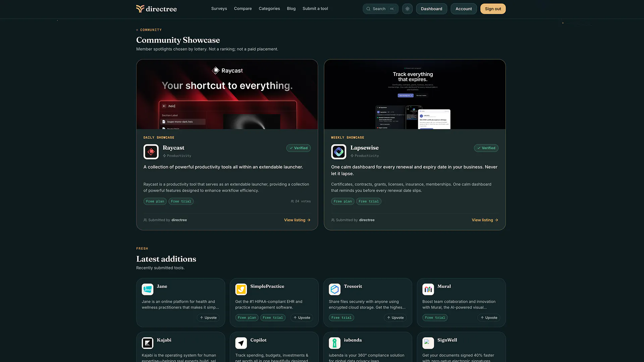The width and height of the screenshot is (644, 362).
Task: Open the Surveys nav item
Action: (x=219, y=9)
